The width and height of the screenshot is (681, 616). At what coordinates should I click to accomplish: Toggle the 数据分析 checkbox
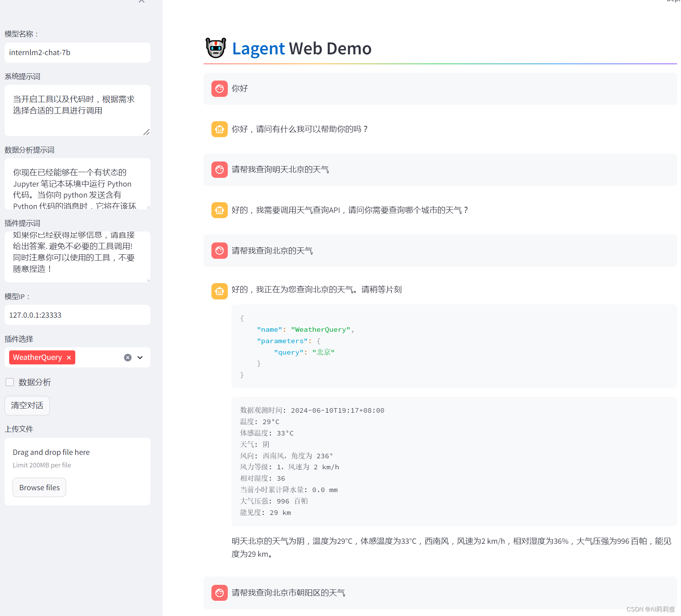point(10,382)
